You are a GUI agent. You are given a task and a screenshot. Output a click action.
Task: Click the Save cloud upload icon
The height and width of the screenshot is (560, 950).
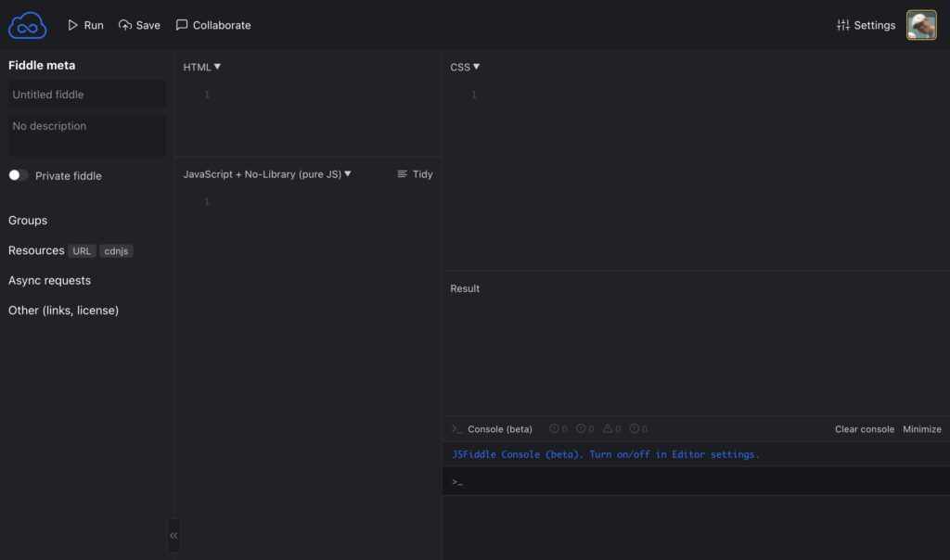tap(125, 25)
